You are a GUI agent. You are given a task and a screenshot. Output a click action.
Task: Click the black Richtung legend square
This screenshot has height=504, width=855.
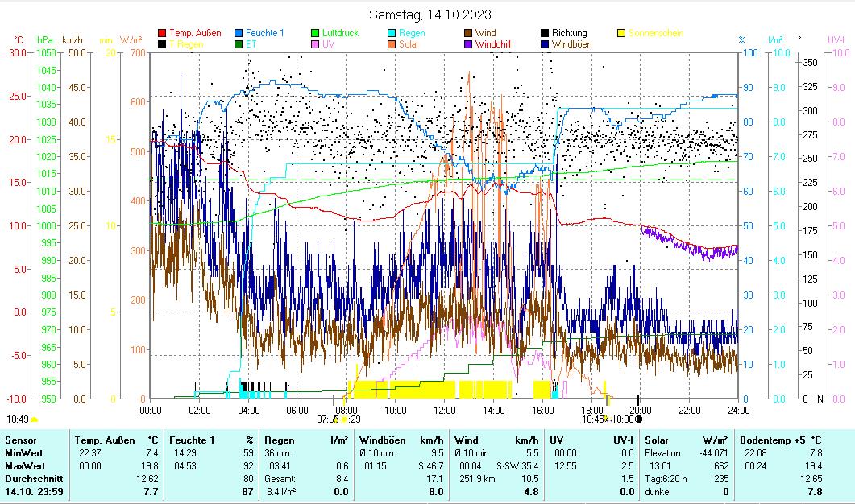[x=545, y=34]
